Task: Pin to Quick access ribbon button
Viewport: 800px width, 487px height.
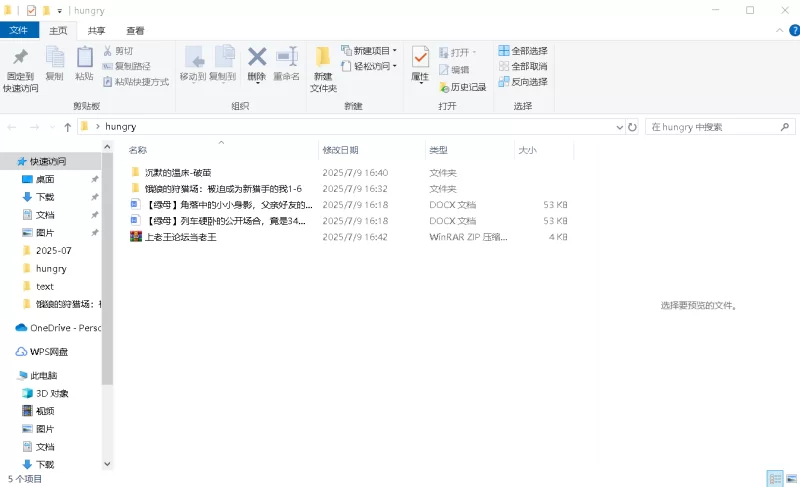Action: tap(20, 70)
